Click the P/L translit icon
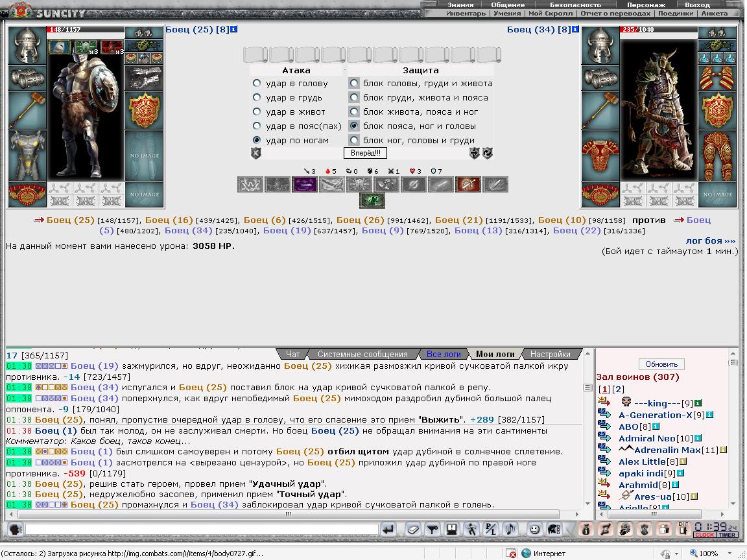Screen dimensions: 747x560 point(491,529)
